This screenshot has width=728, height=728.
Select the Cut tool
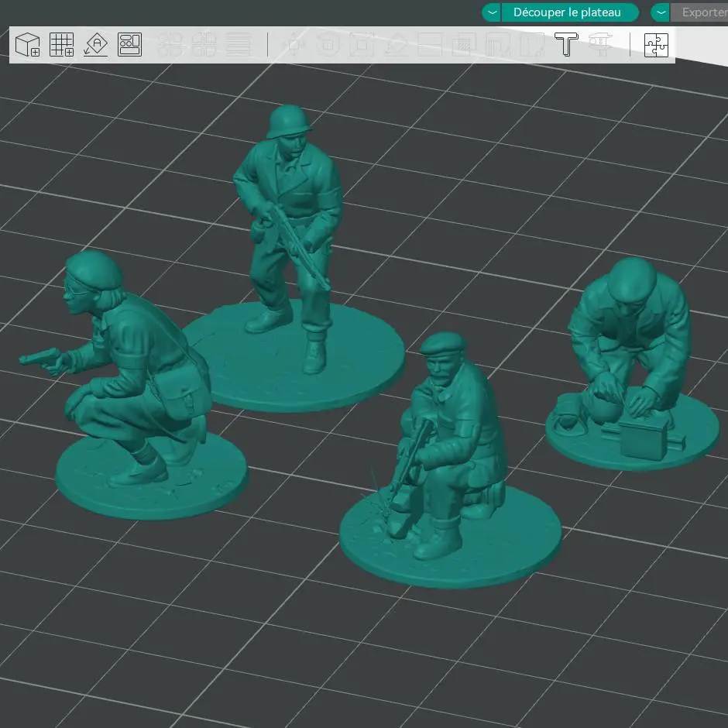(431, 45)
